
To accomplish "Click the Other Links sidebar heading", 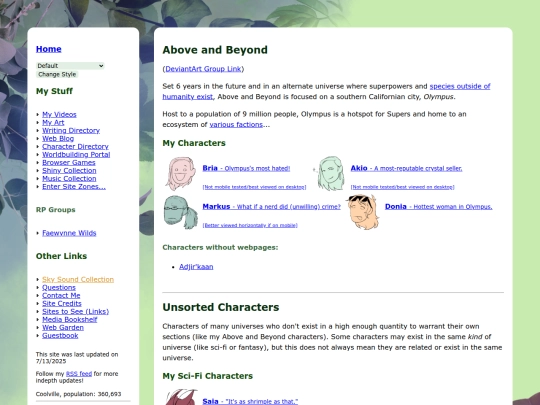I will click(x=61, y=256).
